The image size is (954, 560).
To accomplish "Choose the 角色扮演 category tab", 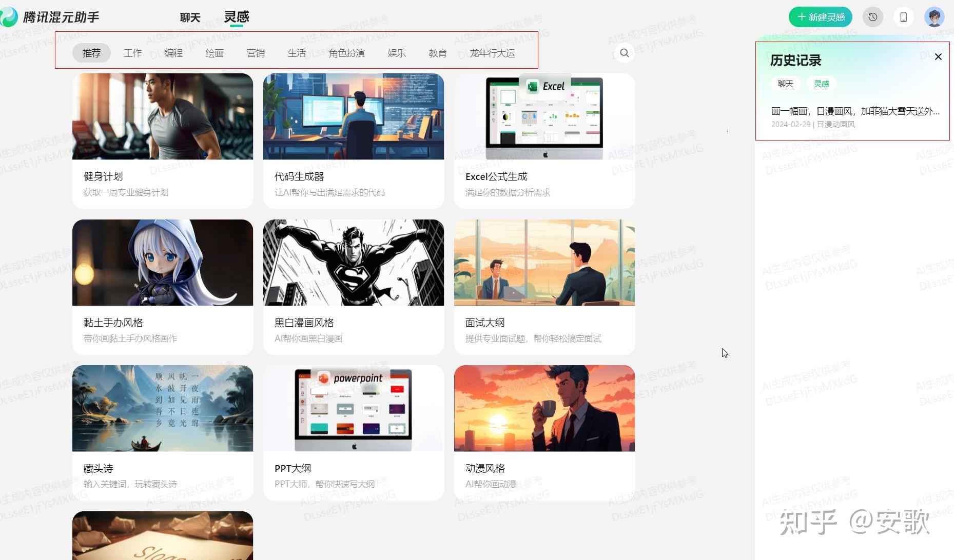I will (x=346, y=53).
